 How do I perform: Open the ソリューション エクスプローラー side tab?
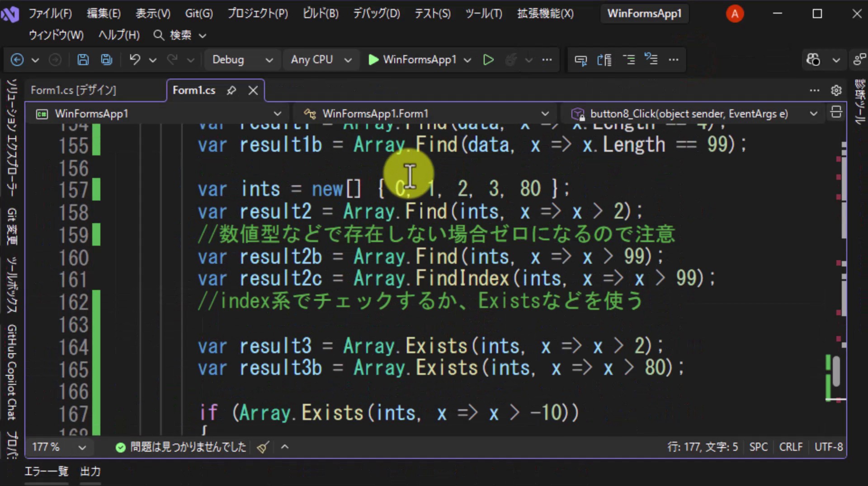pos(12,138)
